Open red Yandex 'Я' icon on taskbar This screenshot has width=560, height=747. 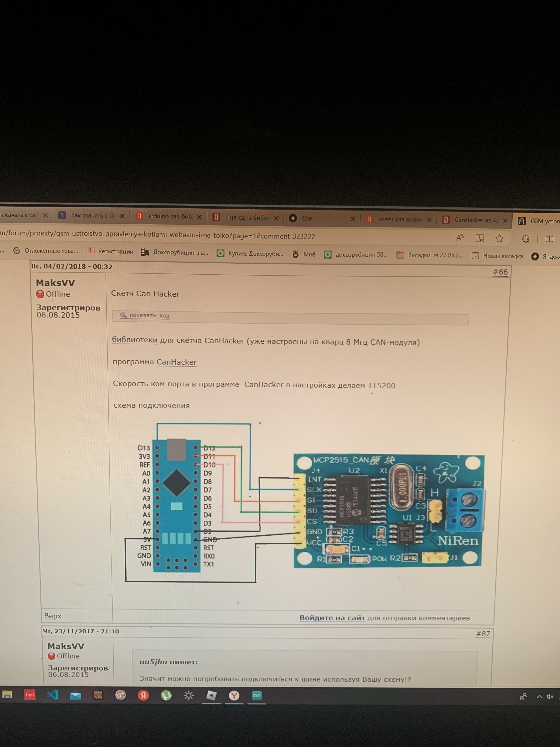[143, 695]
